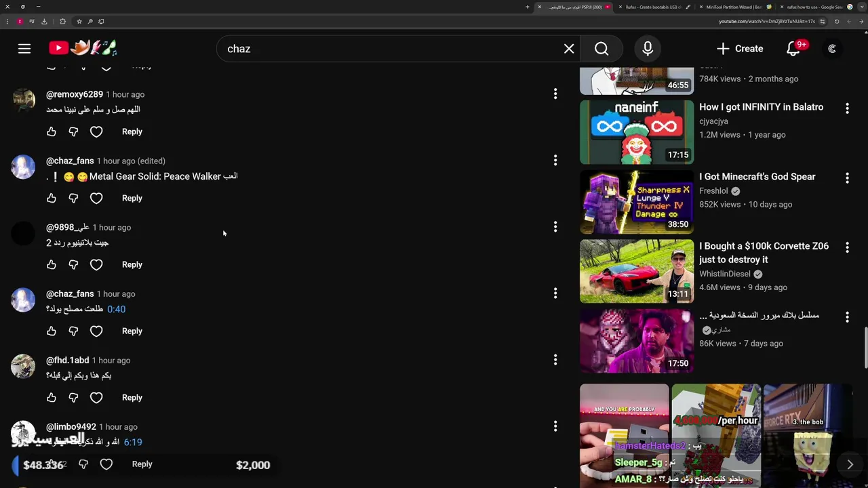Open the $100k Corvette Z06 video thumbnail
This screenshot has height=488, width=868.
pos(637,271)
